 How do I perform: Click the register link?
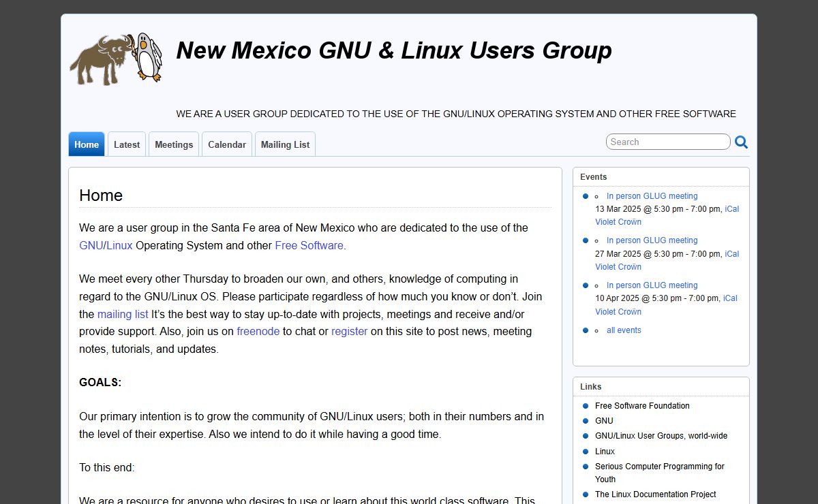click(x=350, y=332)
